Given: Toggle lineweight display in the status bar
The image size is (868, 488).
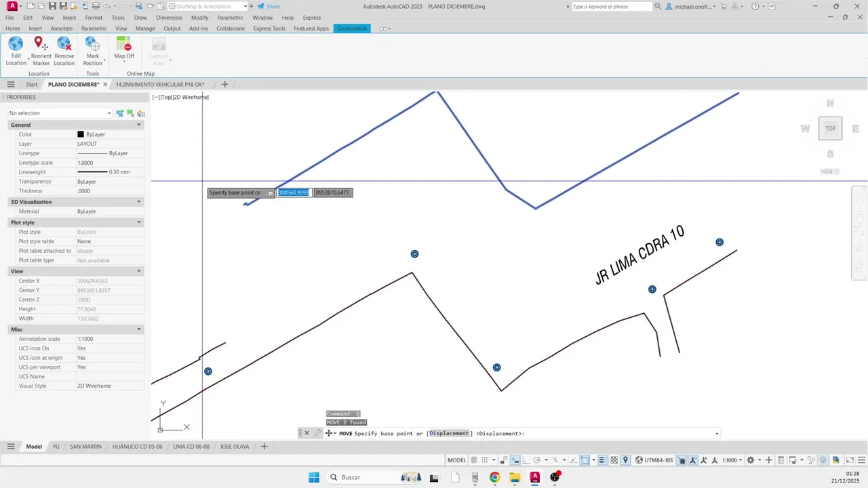Looking at the screenshot, I should tap(603, 460).
